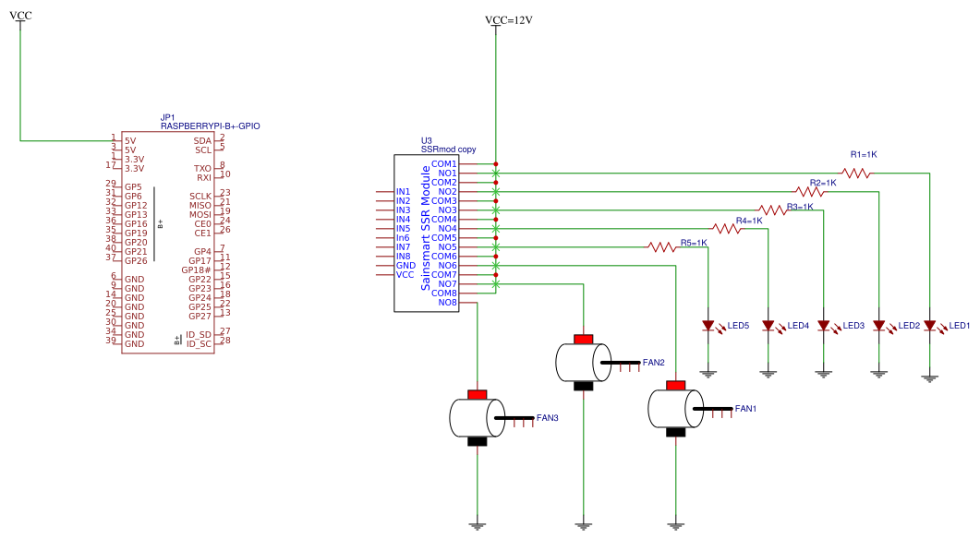Click the ground symbol below FAN3
This screenshot has width=980, height=539.
click(x=478, y=526)
